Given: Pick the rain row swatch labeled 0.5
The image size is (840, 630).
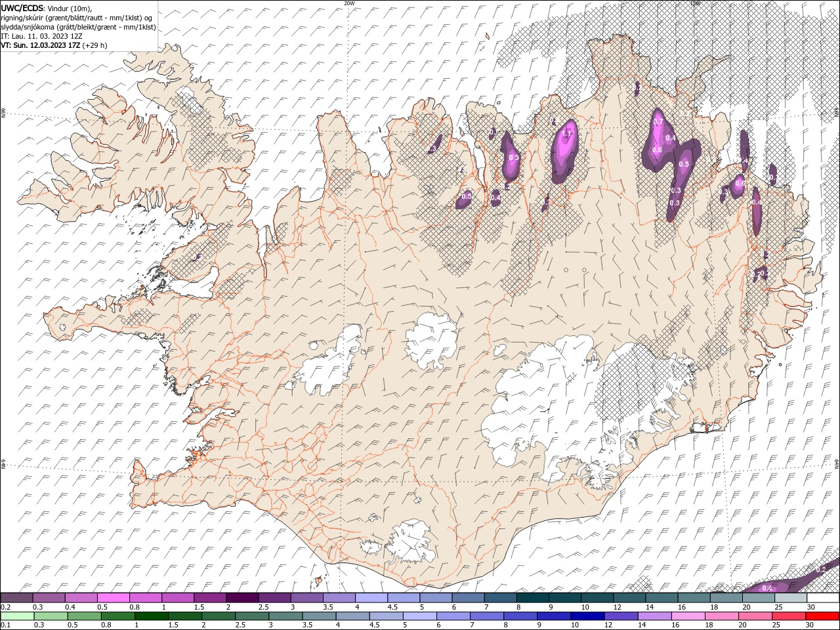Looking at the screenshot, I should tap(84, 616).
